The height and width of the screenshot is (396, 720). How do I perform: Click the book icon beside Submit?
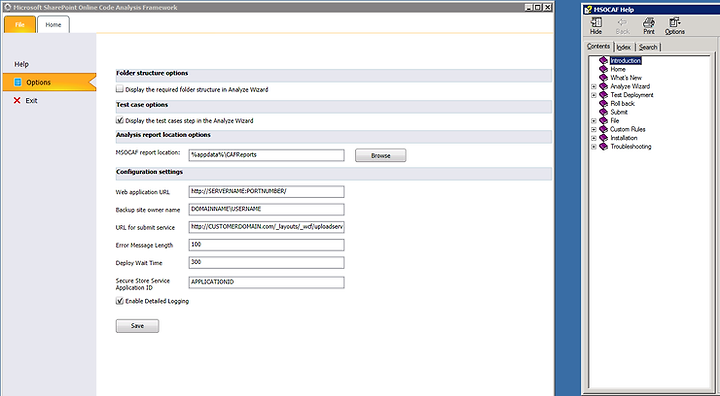pos(603,112)
